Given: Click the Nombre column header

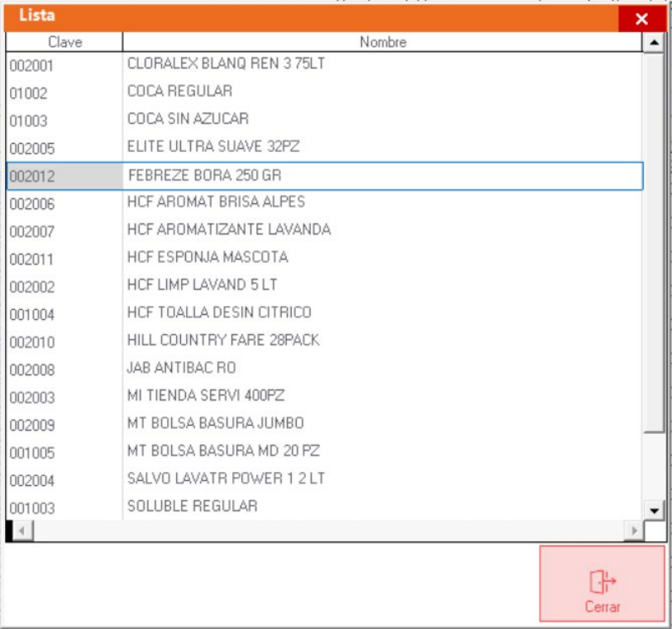Looking at the screenshot, I should pos(383,42).
